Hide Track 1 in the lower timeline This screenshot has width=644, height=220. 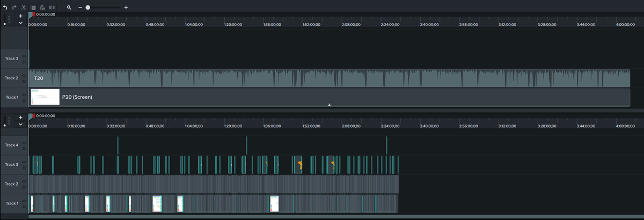click(24, 200)
